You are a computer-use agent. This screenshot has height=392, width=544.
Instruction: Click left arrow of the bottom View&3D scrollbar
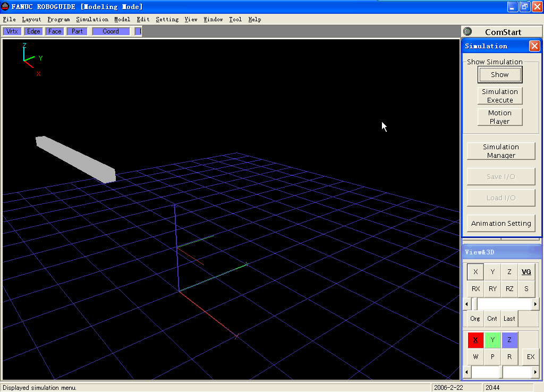(467, 372)
